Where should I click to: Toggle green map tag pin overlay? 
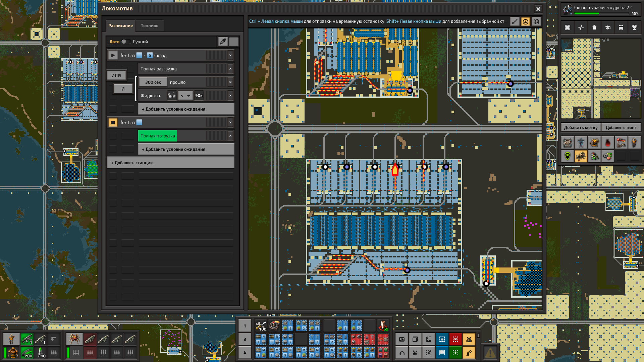click(x=568, y=156)
